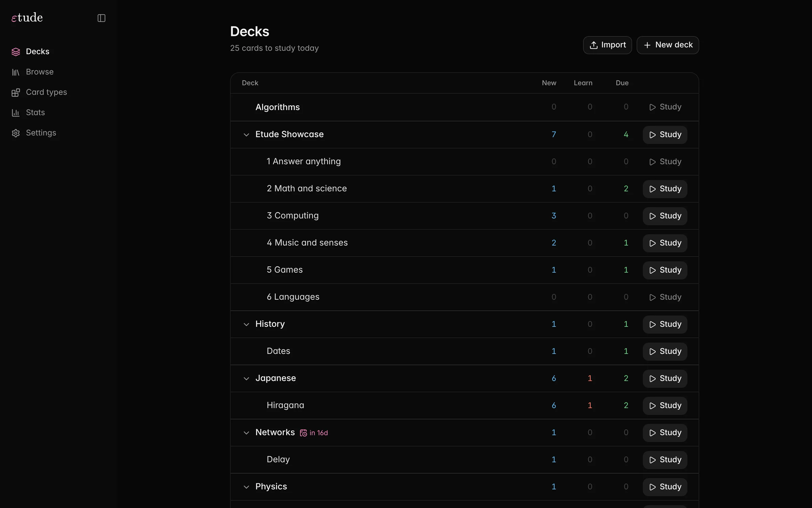Study the 2 Math and science deck
Viewport: 812px width, 508px height.
[x=665, y=189]
